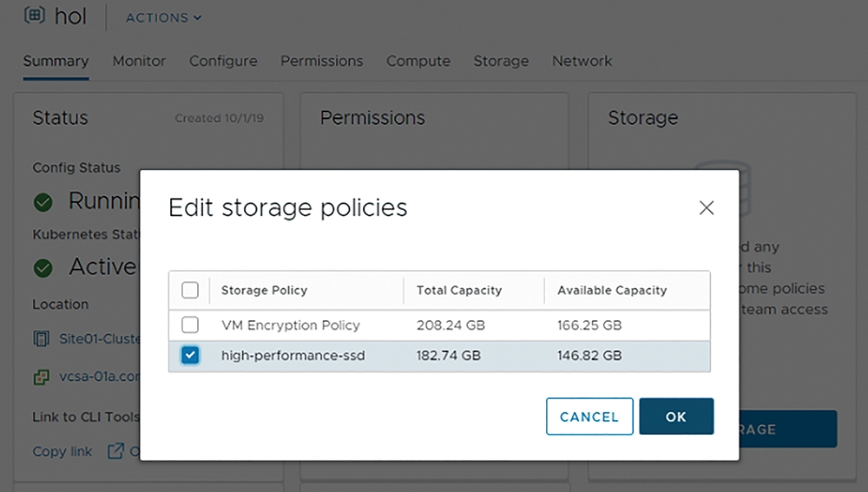Click the Permissions card heading

click(372, 118)
